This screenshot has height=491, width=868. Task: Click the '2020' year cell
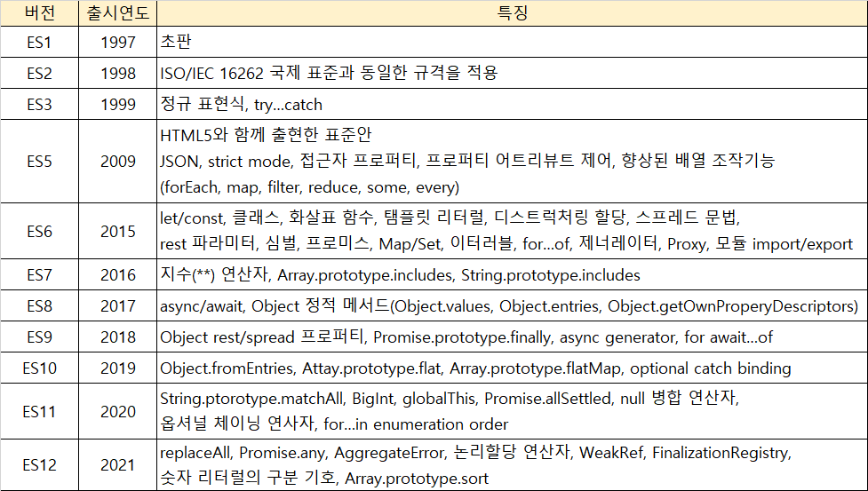(118, 411)
